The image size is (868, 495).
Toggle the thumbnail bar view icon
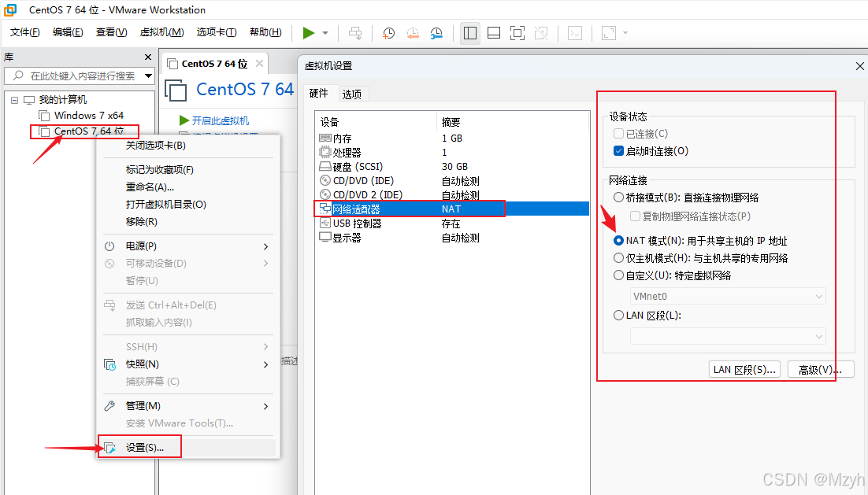494,33
